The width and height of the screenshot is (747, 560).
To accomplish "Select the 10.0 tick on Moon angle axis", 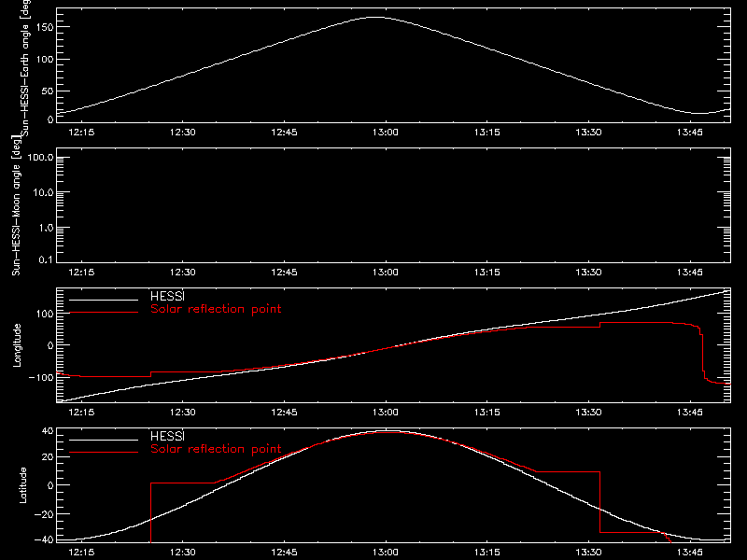I will coord(43,192).
